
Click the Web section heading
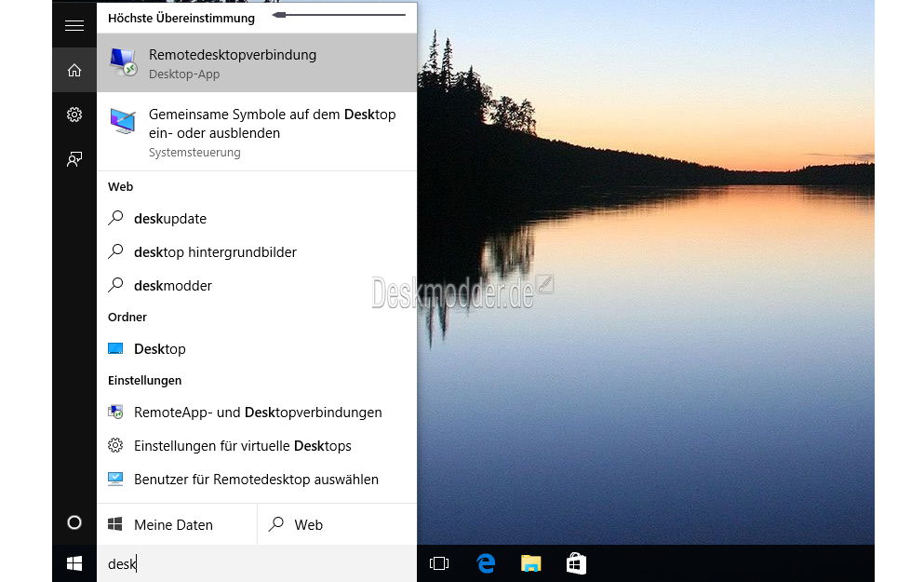[x=121, y=187]
